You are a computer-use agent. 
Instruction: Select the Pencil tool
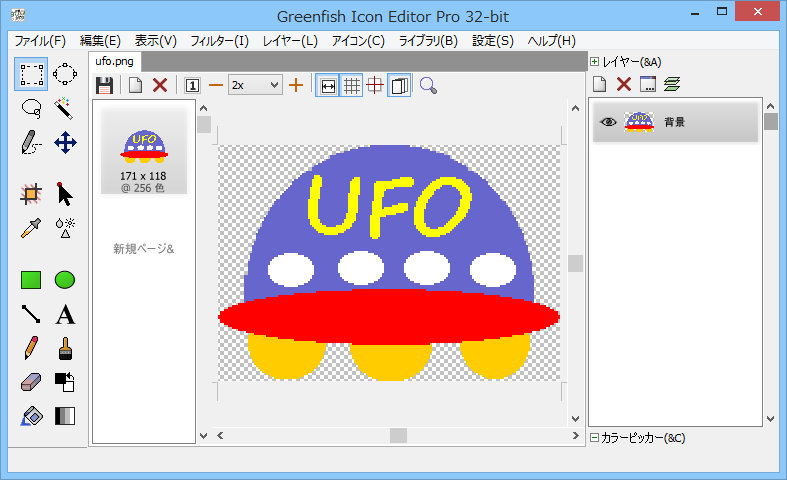tap(31, 348)
